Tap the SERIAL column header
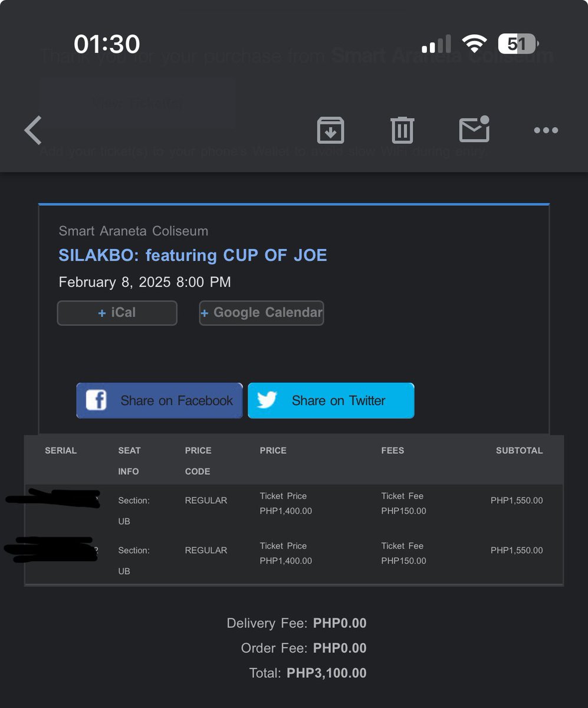This screenshot has height=708, width=588. 61,450
